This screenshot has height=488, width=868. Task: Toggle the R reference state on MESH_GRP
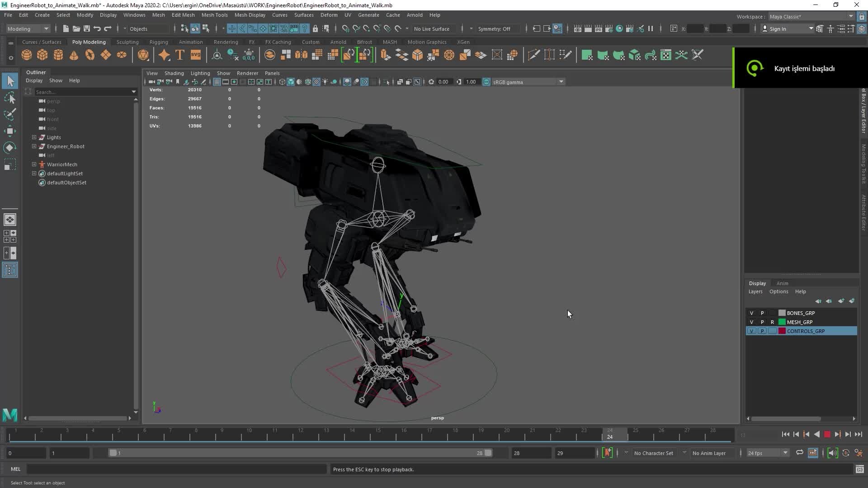pos(772,322)
